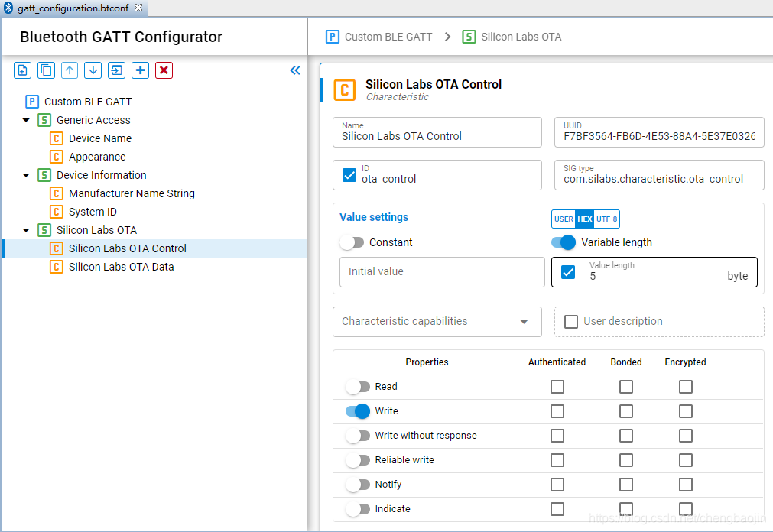Image resolution: width=773 pixels, height=532 pixels.
Task: Open the Characteristic capabilities dropdown
Action: tap(437, 322)
